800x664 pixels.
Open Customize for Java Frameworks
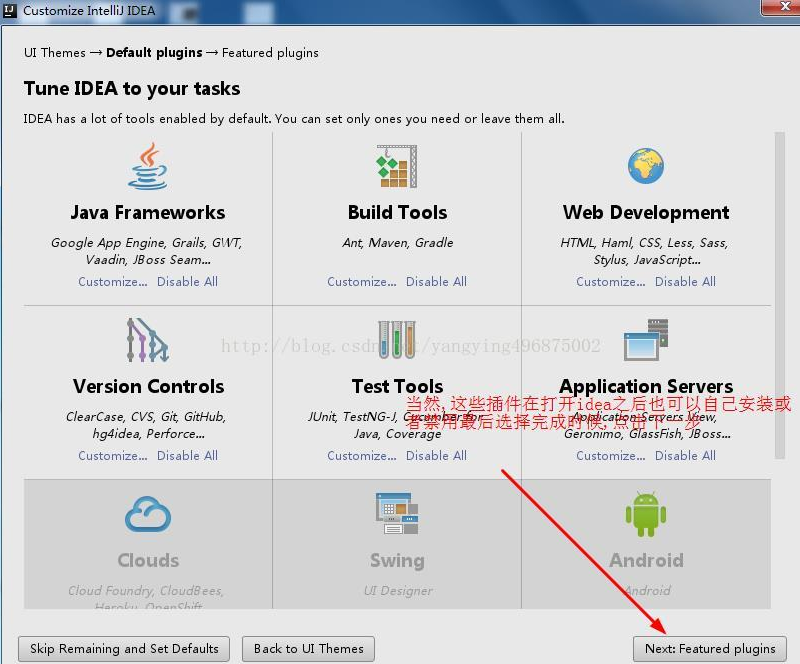[113, 282]
